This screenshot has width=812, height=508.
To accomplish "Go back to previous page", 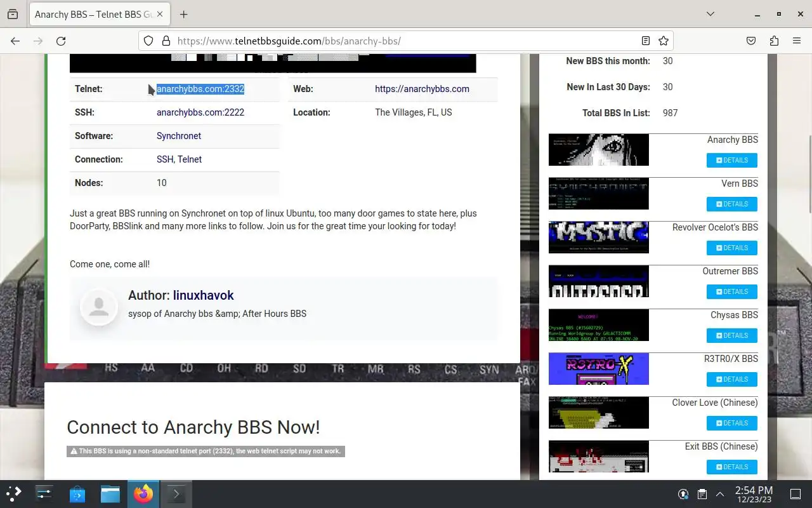I will coord(15,41).
